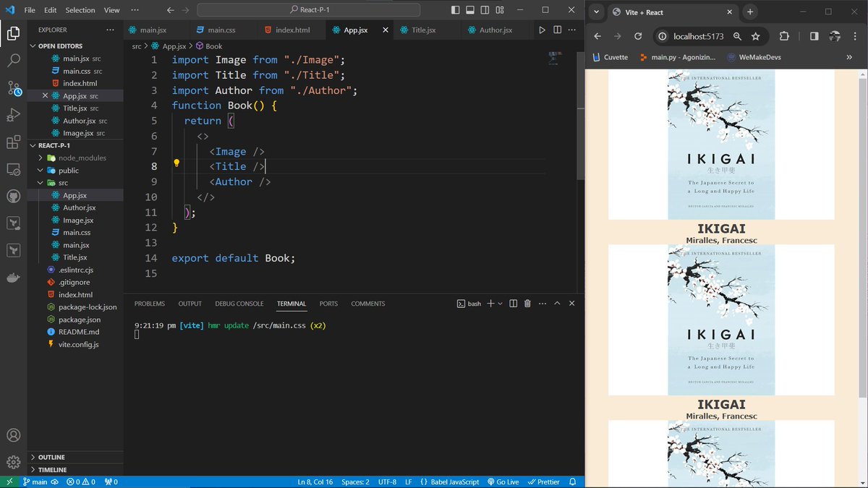Open the PROBLEMS panel tab
This screenshot has width=868, height=488.
[x=150, y=304]
